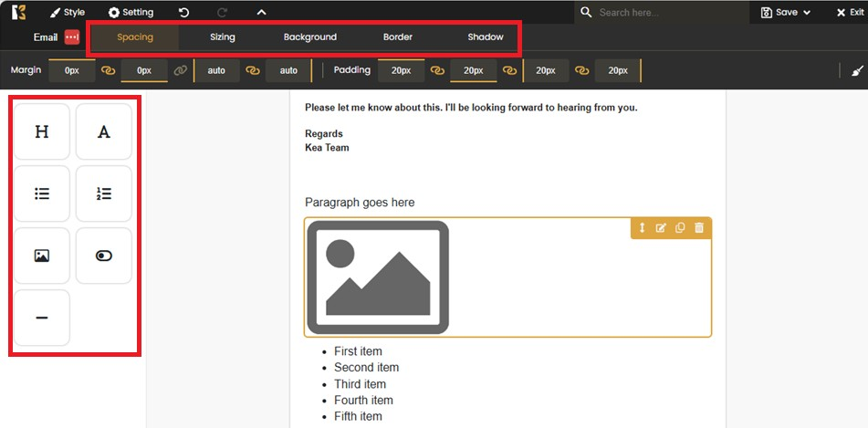Insert the bulleted list block

pyautogui.click(x=42, y=193)
